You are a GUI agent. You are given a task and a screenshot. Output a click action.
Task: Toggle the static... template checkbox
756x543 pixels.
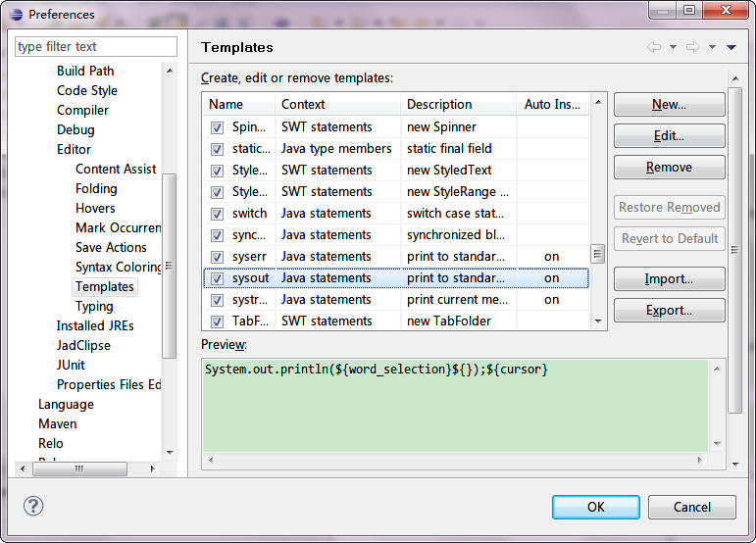pos(217,149)
